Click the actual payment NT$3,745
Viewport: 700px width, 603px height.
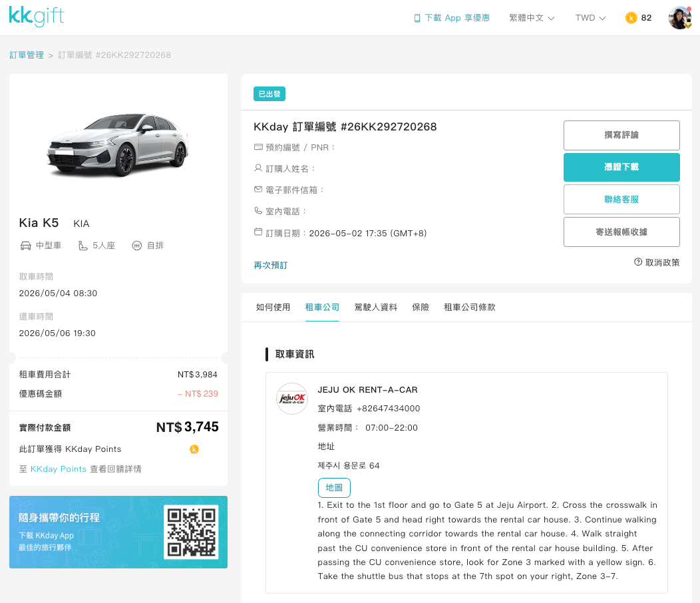[188, 427]
